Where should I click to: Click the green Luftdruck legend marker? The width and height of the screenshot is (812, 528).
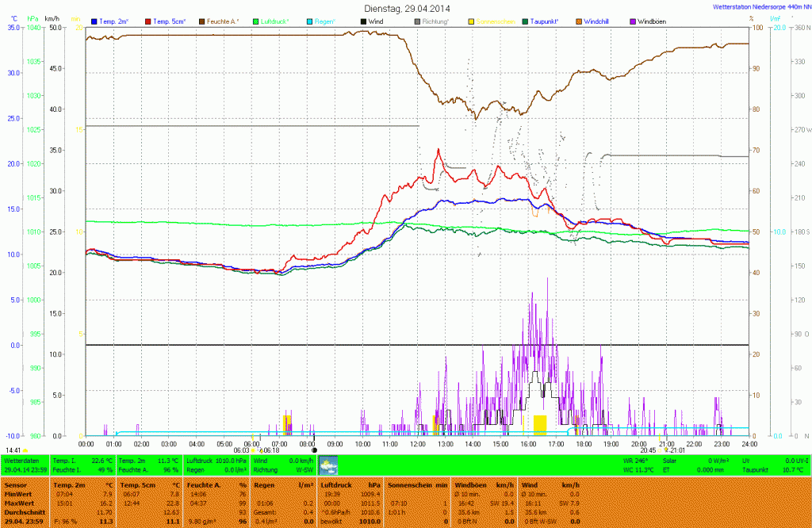(x=256, y=21)
